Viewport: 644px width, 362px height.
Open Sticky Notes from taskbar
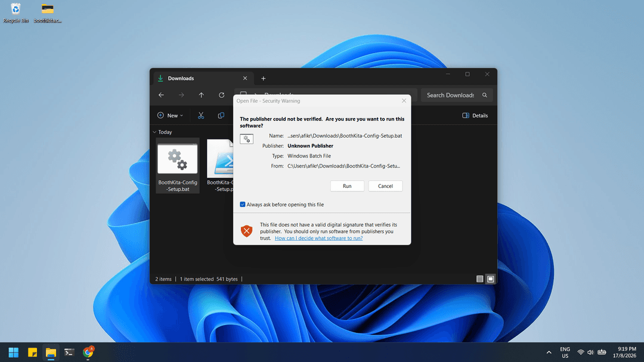coord(32,352)
